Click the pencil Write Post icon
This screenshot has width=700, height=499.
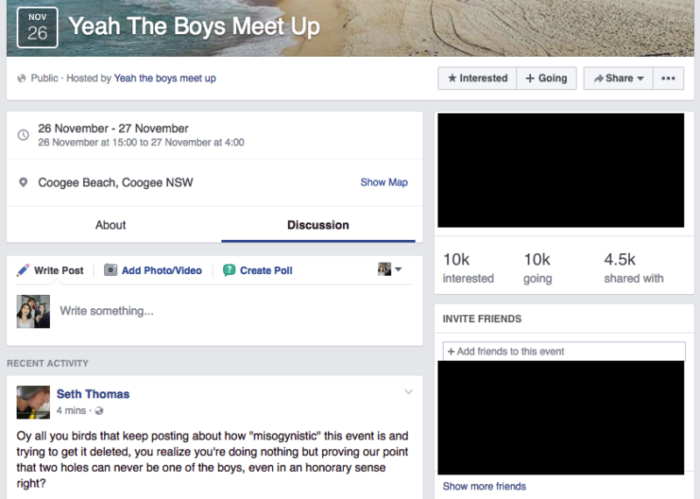[23, 270]
